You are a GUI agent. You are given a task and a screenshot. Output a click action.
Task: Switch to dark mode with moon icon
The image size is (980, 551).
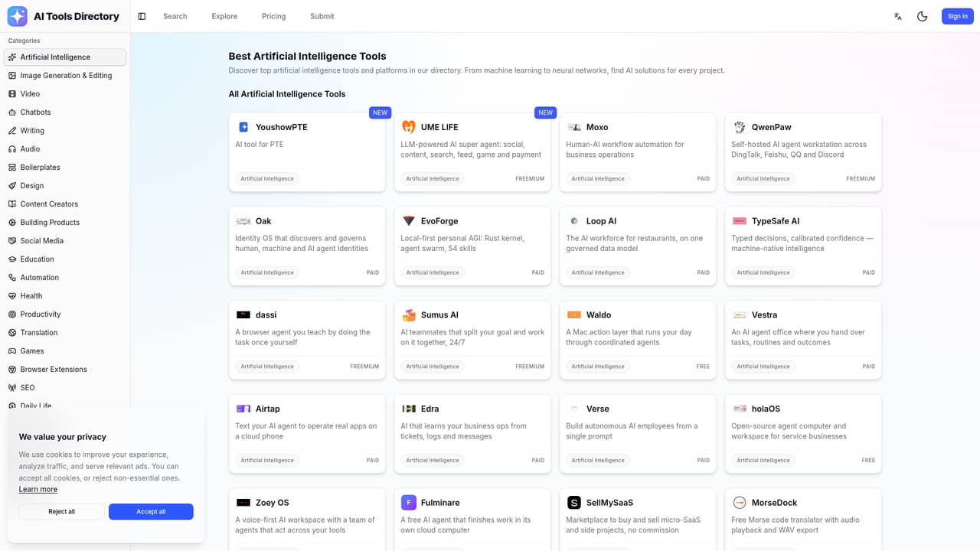point(923,16)
